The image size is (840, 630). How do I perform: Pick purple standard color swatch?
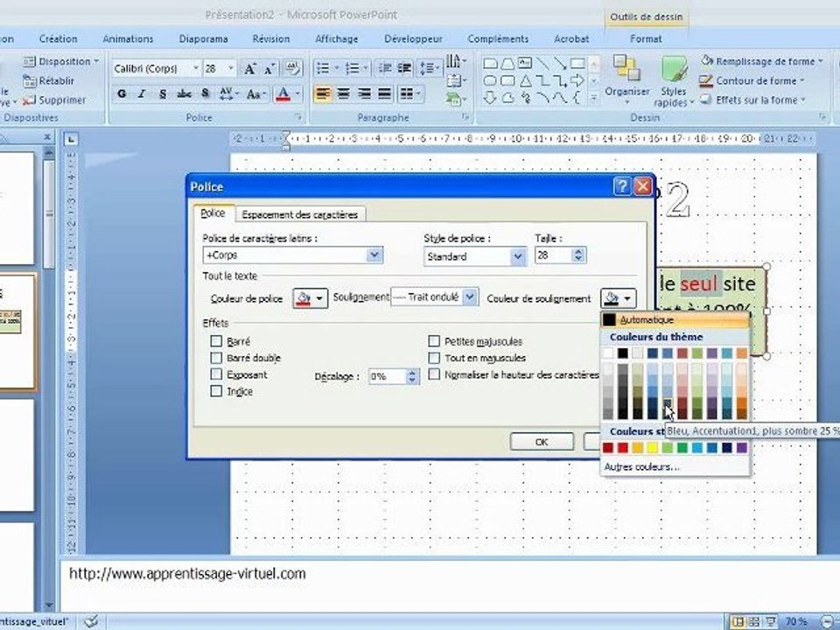coord(742,448)
